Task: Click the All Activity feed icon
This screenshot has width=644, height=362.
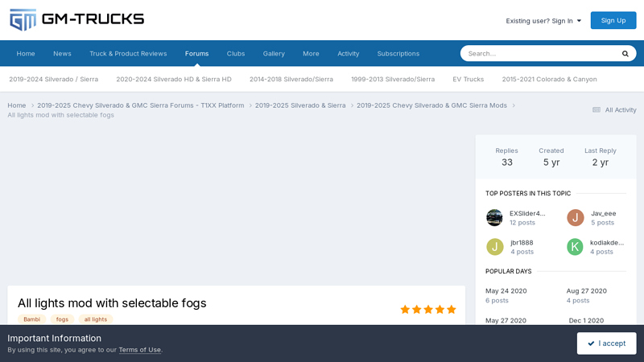Action: (x=597, y=110)
